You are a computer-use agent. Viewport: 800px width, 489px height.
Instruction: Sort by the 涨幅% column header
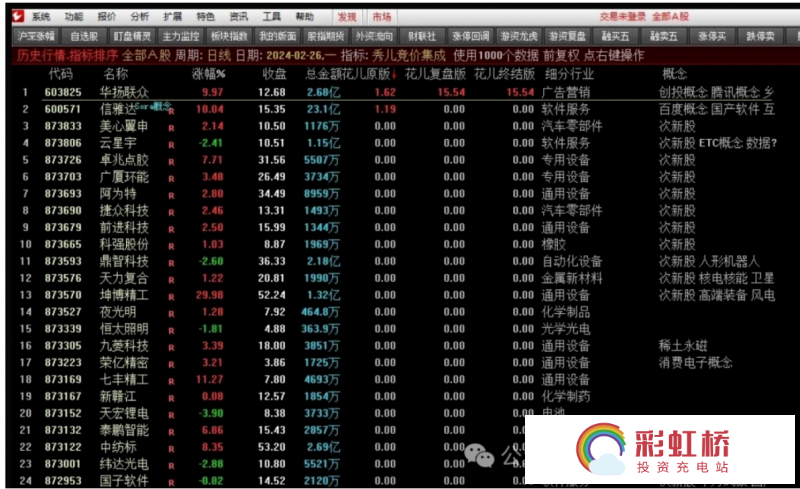209,74
